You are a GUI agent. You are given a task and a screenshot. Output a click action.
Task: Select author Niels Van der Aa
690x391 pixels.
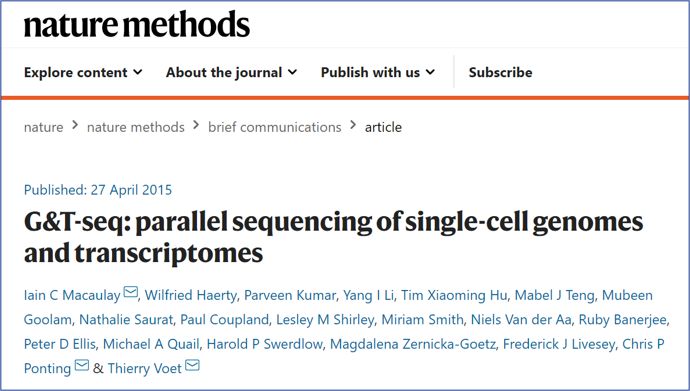point(521,320)
